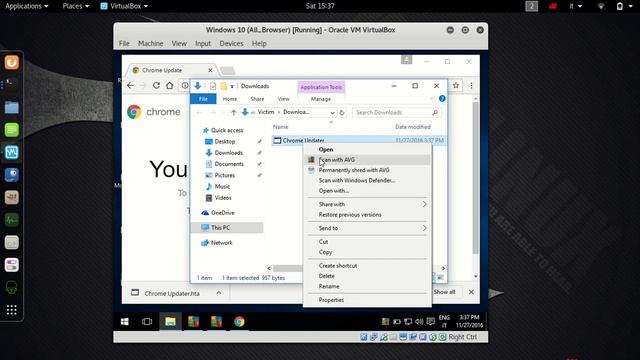The image size is (640, 360).
Task: Click Show all downloads link
Action: coord(444,292)
